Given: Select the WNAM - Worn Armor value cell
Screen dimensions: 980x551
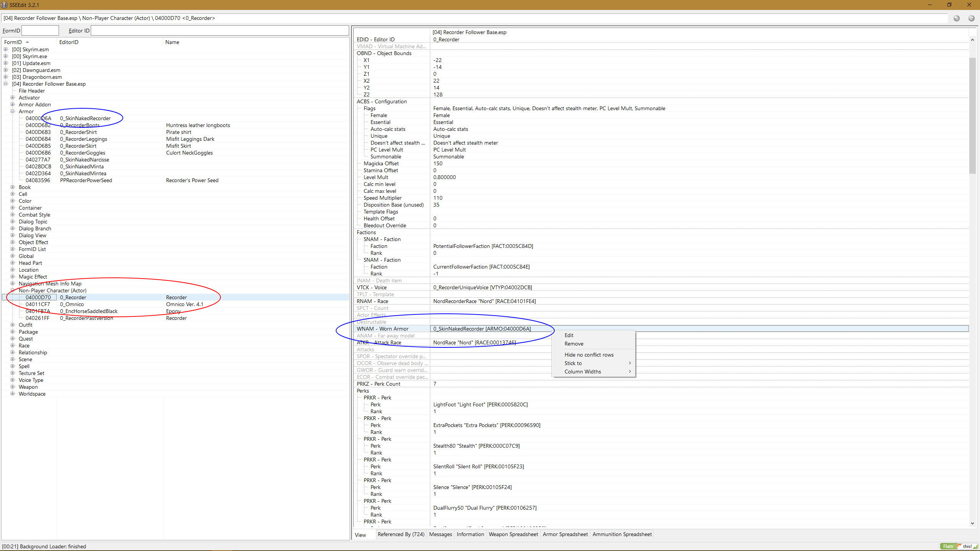Looking at the screenshot, I should (699, 329).
